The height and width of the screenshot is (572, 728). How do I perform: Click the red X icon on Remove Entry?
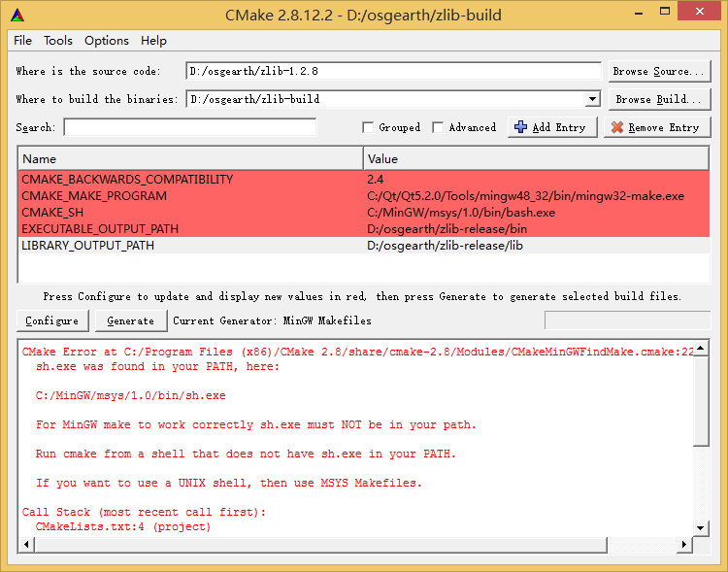(617, 127)
